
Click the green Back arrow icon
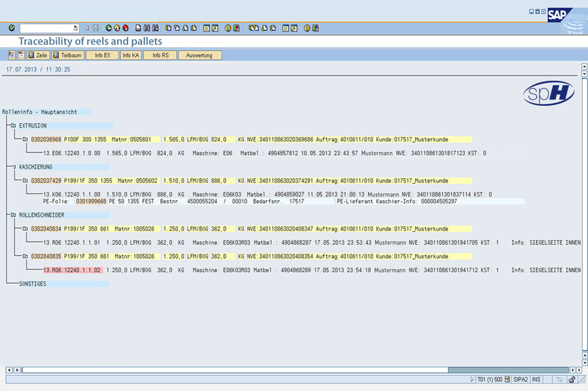(109, 28)
